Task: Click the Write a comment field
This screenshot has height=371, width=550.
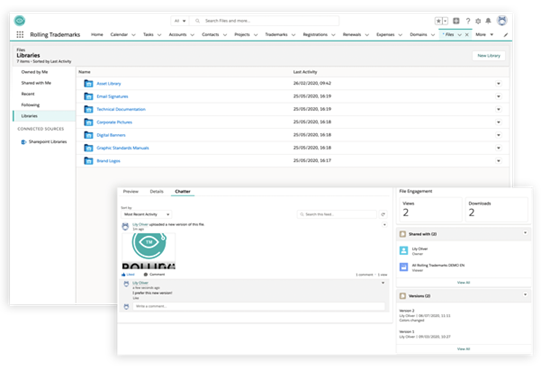Action: tap(259, 306)
